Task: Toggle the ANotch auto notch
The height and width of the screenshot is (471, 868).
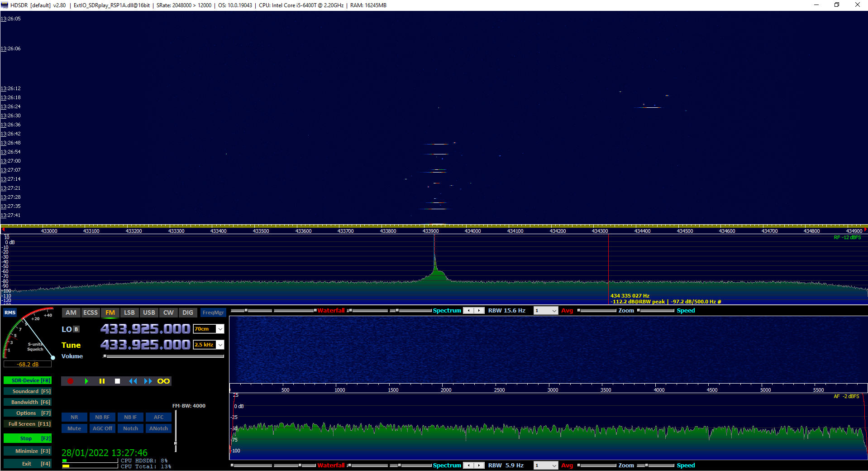Action: (x=158, y=428)
